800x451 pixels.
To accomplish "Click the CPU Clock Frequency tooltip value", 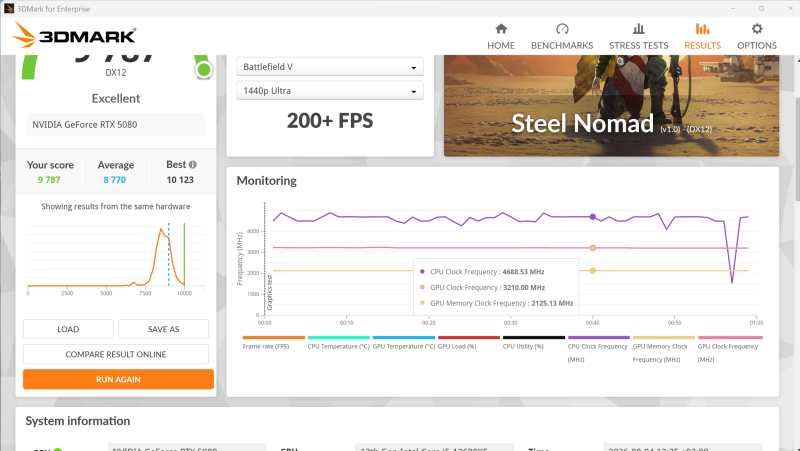I will coord(523,271).
